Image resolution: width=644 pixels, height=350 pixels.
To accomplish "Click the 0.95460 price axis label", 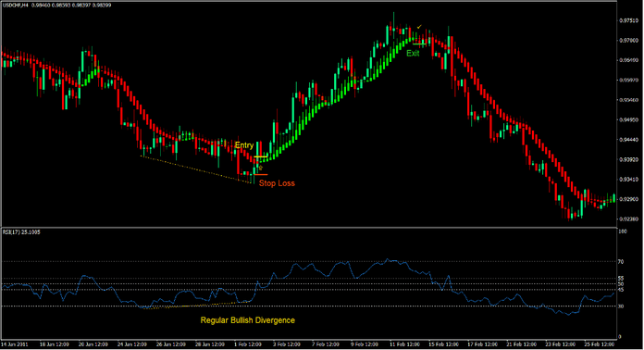I will pos(629,100).
